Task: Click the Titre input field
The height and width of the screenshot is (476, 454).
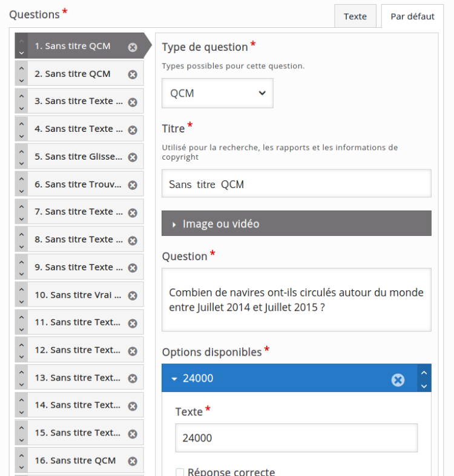Action: pos(296,184)
